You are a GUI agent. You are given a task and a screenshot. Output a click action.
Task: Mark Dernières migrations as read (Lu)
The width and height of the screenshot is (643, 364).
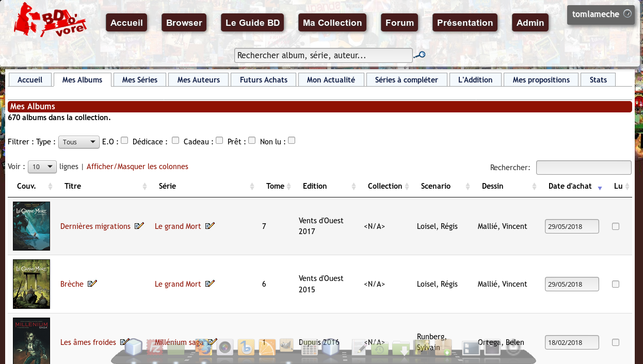coord(616,226)
